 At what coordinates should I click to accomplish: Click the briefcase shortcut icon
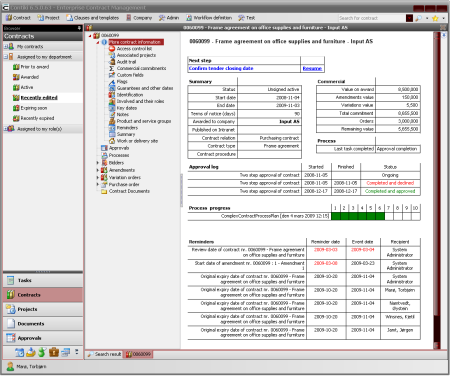pyautogui.click(x=54, y=352)
